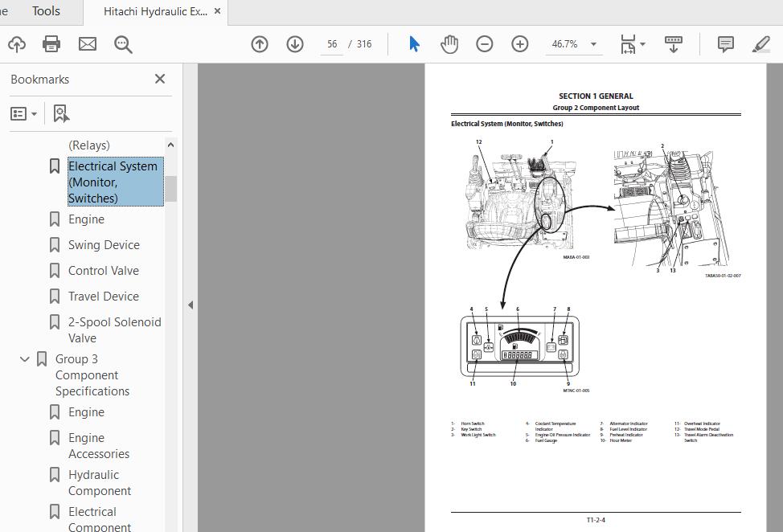Open the zoom percentage dropdown
This screenshot has width=783, height=532.
click(x=593, y=44)
